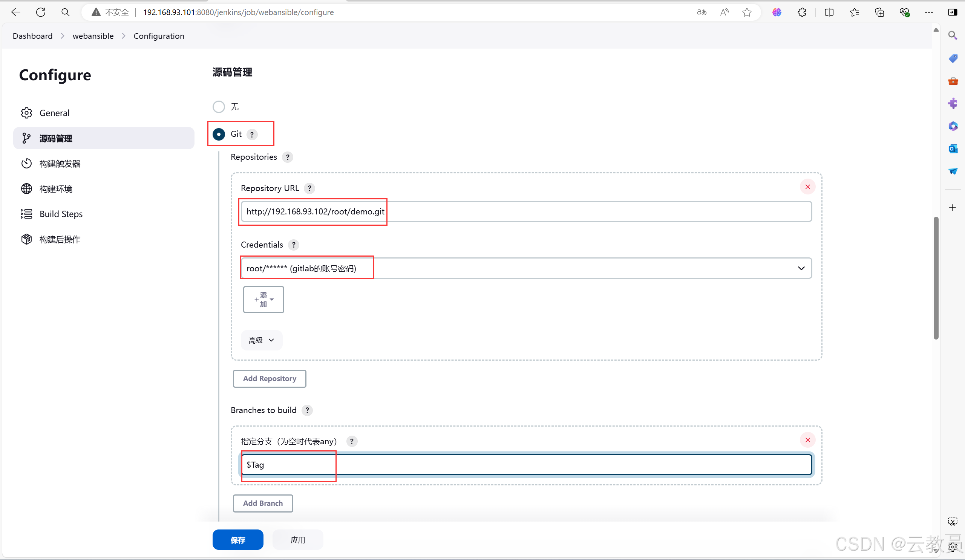Screen dimensions: 965x560
Task: Toggle the sidebar panel icon
Action: tap(953, 12)
